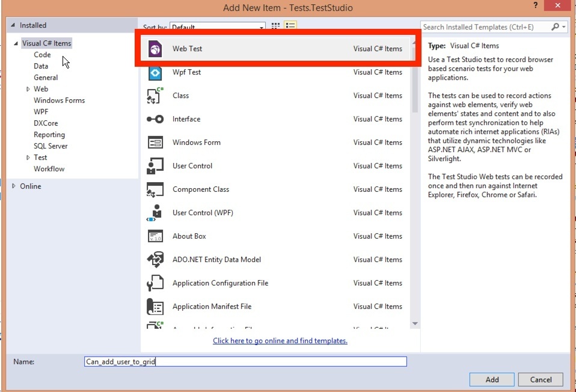The image size is (576, 392).
Task: Select the Class template name
Action: point(181,96)
